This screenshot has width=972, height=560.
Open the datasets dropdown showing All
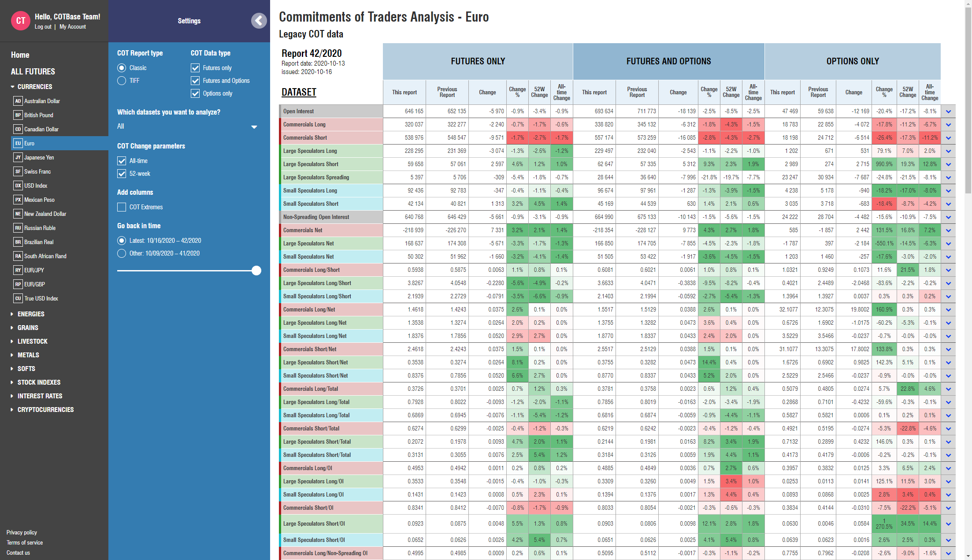[187, 126]
